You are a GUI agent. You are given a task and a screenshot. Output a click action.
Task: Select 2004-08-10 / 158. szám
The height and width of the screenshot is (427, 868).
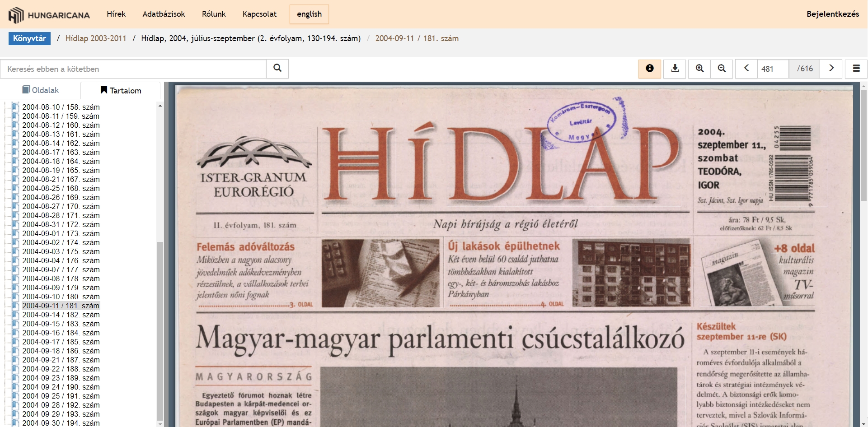click(61, 107)
